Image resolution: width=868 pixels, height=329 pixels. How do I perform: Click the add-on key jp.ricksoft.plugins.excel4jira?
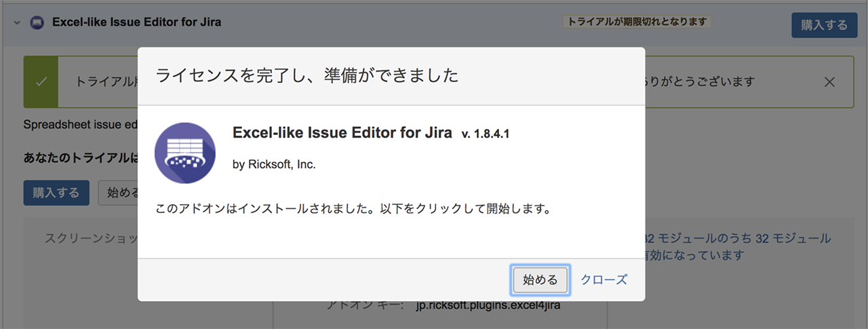[488, 305]
